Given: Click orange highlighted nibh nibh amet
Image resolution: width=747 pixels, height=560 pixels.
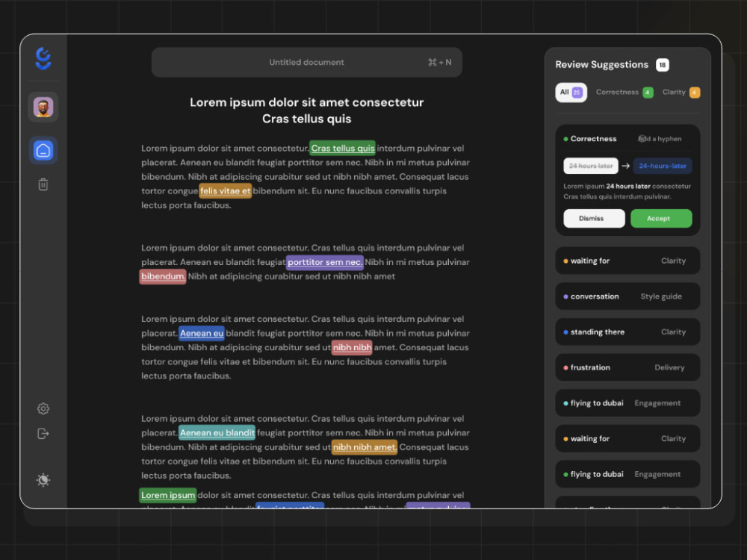Looking at the screenshot, I should 365,447.
